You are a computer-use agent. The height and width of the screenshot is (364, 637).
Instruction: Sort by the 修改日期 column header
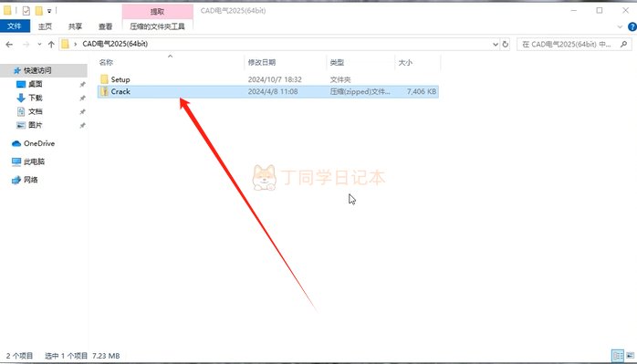tap(262, 62)
